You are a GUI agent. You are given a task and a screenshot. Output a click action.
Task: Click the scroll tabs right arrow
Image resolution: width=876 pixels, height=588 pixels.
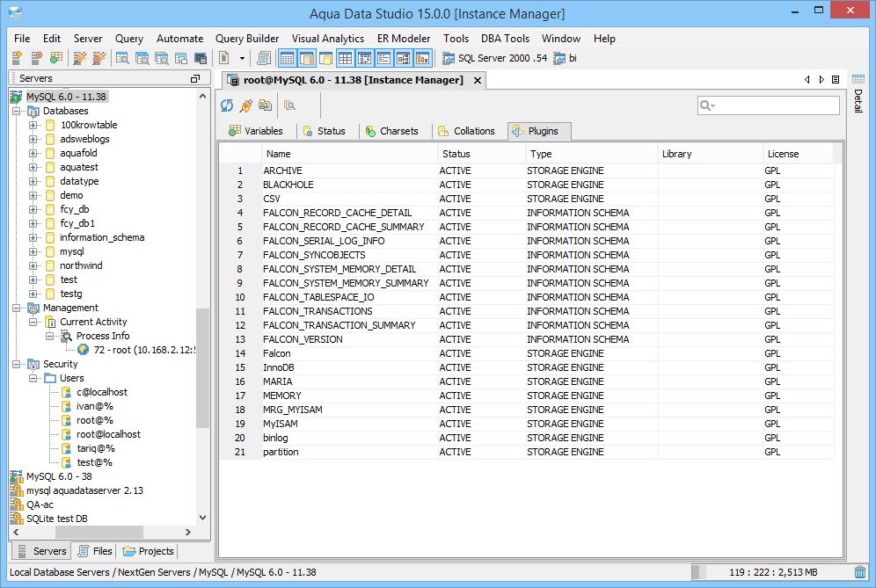pyautogui.click(x=821, y=80)
